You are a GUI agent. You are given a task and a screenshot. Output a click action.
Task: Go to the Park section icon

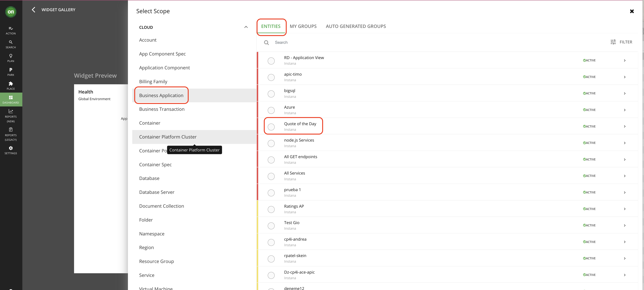[11, 70]
